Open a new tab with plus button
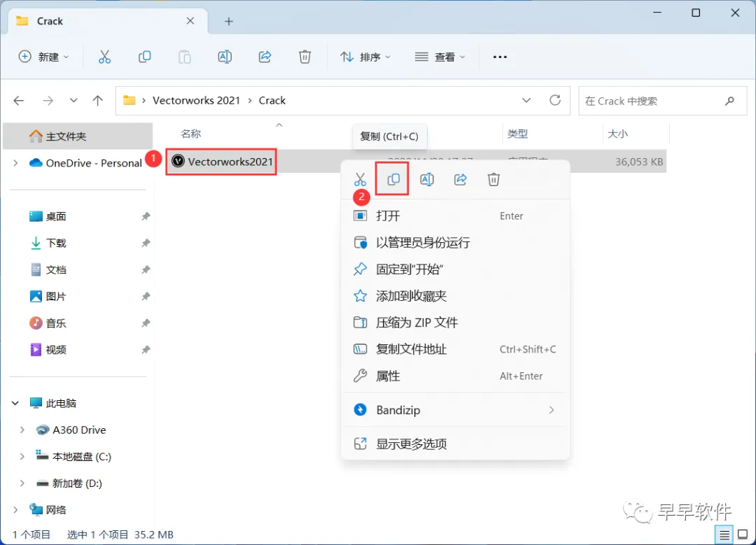Screen dimensions: 756x545 pyautogui.click(x=228, y=21)
